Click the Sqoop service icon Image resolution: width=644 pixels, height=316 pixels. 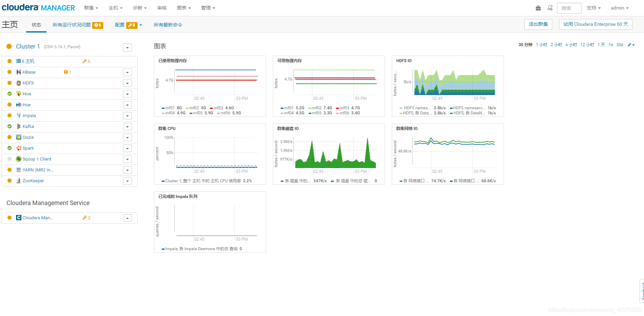[19, 159]
